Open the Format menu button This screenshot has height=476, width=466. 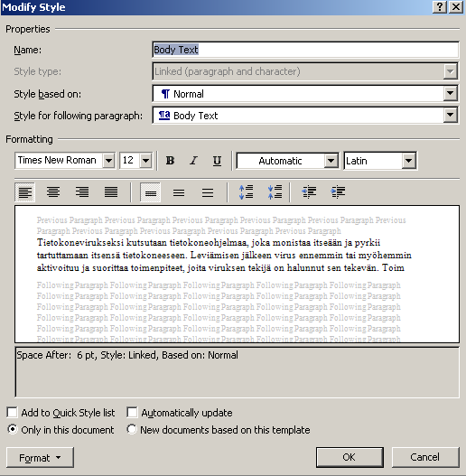pos(40,457)
